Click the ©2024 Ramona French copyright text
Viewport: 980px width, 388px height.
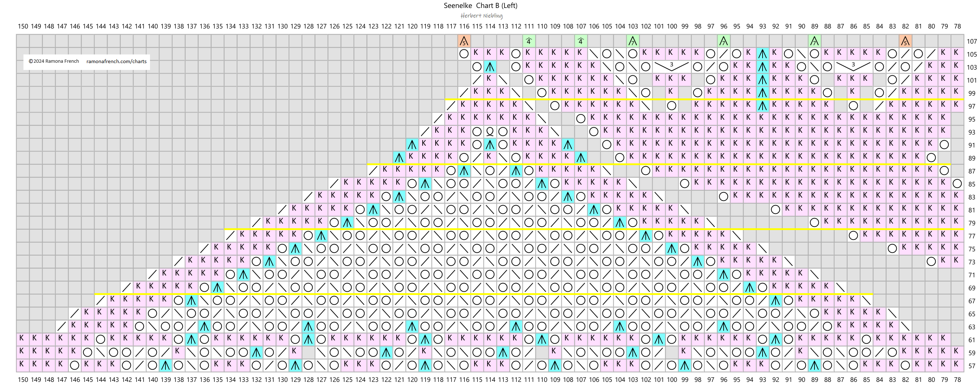tap(54, 61)
